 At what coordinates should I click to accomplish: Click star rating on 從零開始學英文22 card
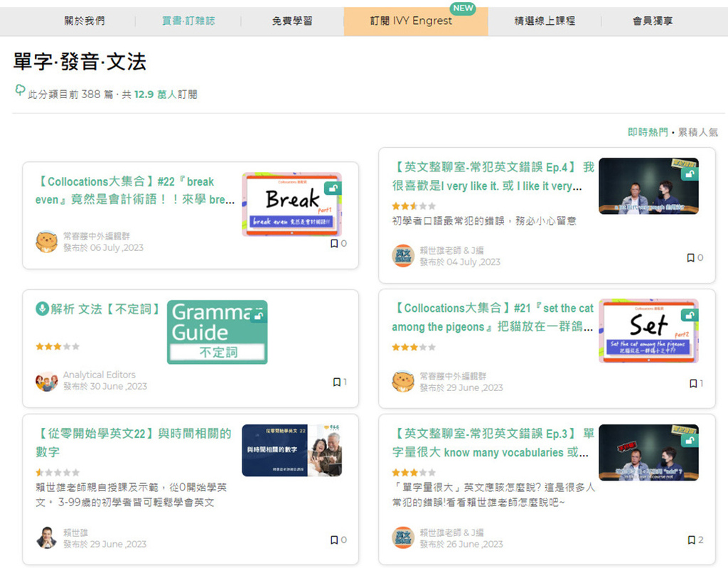[x=58, y=472]
